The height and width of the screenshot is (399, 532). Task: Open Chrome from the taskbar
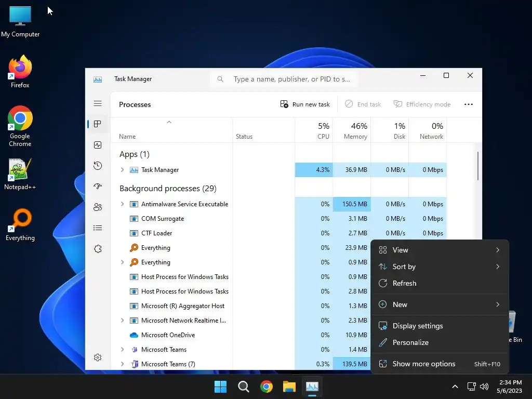tap(267, 387)
